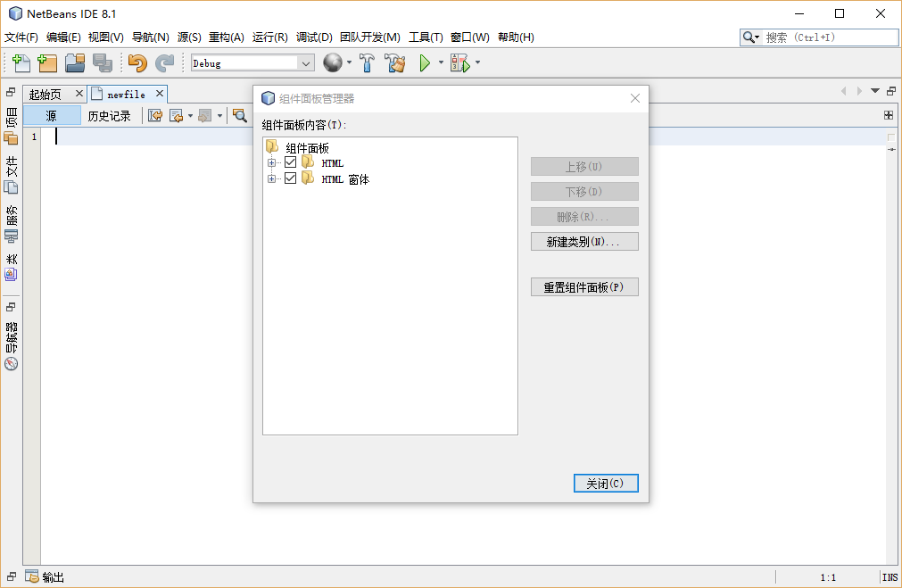Image resolution: width=902 pixels, height=588 pixels.
Task: Click the Clean and Build broom icon
Action: tap(395, 63)
